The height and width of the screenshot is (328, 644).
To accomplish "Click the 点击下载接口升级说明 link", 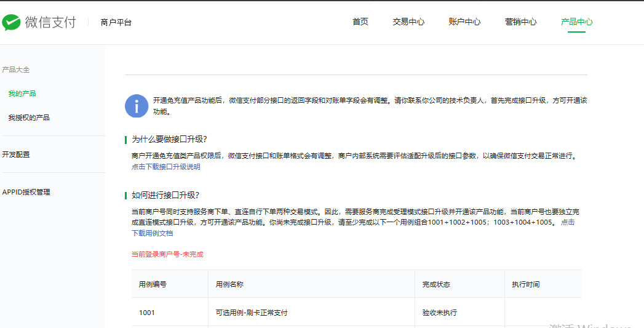I will click(x=166, y=167).
